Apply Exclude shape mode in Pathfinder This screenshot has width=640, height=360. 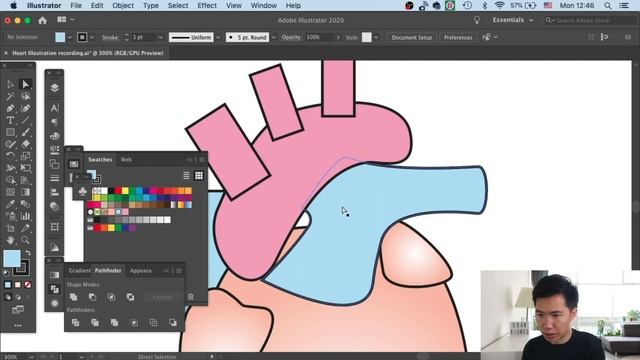coord(130,297)
